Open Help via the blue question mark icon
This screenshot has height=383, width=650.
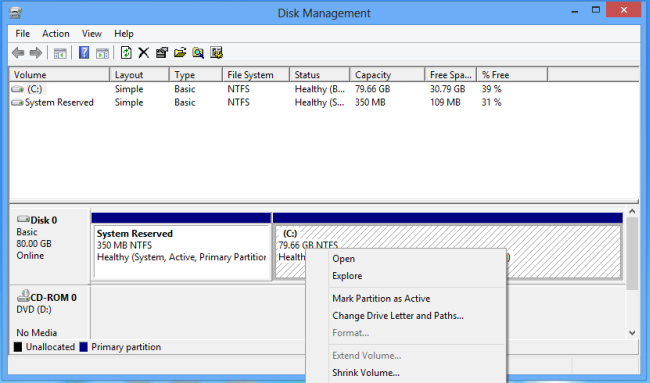coord(84,53)
